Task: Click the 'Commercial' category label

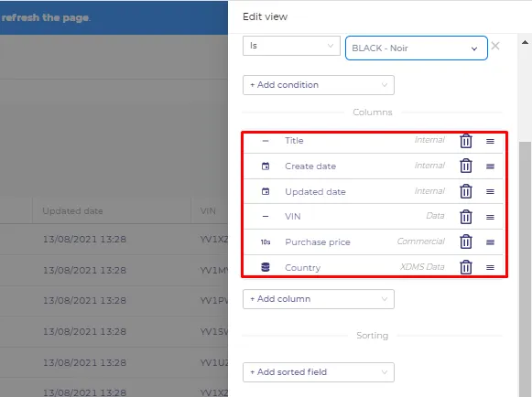Action: tap(420, 241)
